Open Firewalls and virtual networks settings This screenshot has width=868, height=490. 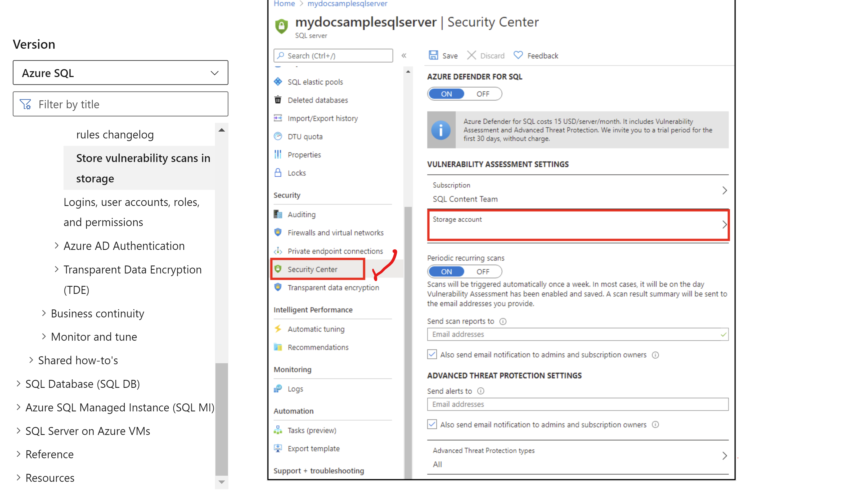pos(335,232)
